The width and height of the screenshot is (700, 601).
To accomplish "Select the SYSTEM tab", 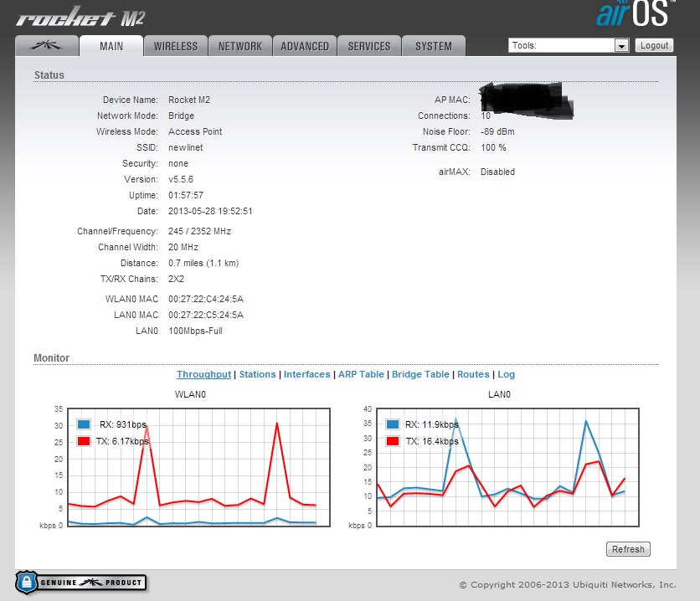I will (434, 46).
